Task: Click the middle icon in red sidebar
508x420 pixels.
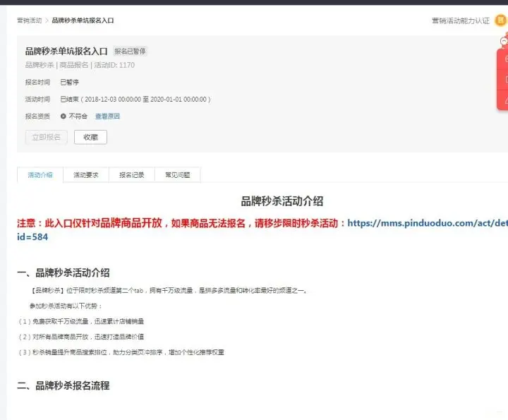Action: point(505,80)
